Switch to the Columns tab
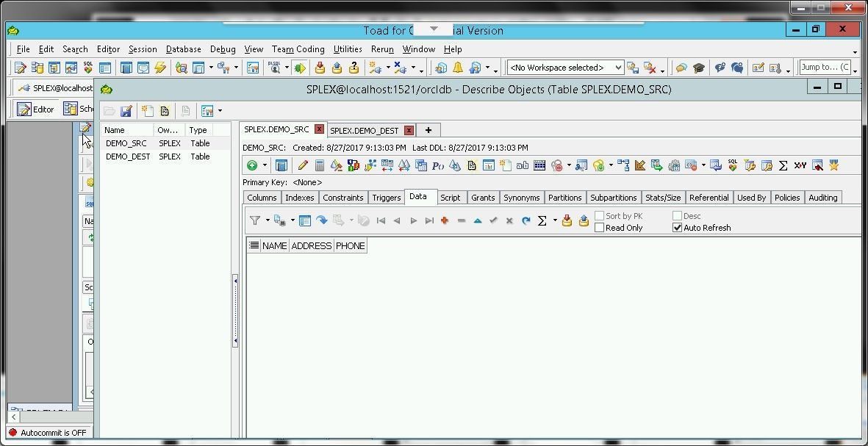The width and height of the screenshot is (868, 446). (x=262, y=198)
